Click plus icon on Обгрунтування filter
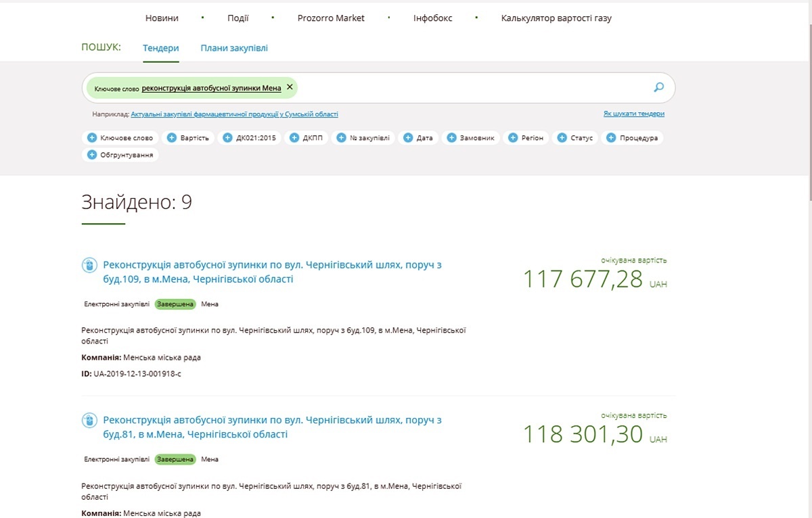Viewport: 812px width, 518px height. point(92,155)
